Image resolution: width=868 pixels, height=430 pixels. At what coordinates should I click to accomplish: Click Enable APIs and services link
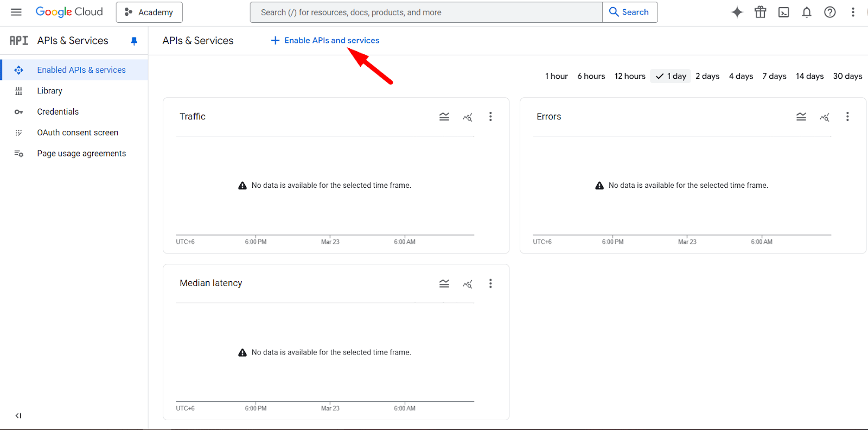pyautogui.click(x=325, y=40)
